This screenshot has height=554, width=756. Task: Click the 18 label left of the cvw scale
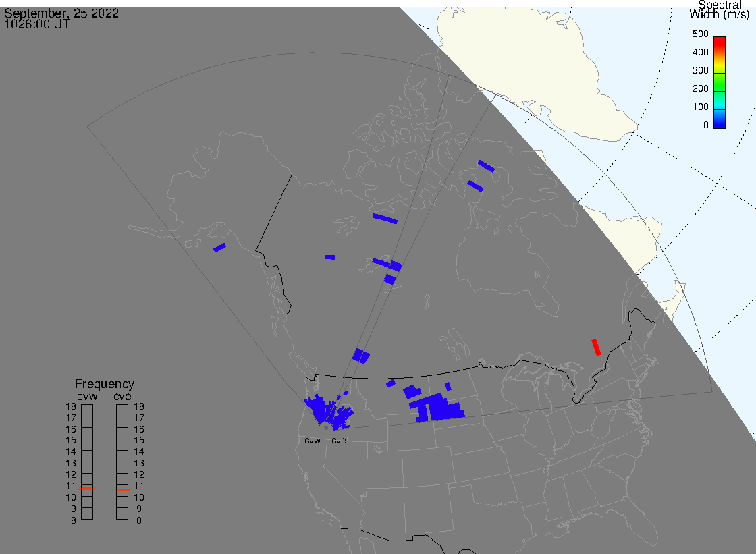(71, 406)
